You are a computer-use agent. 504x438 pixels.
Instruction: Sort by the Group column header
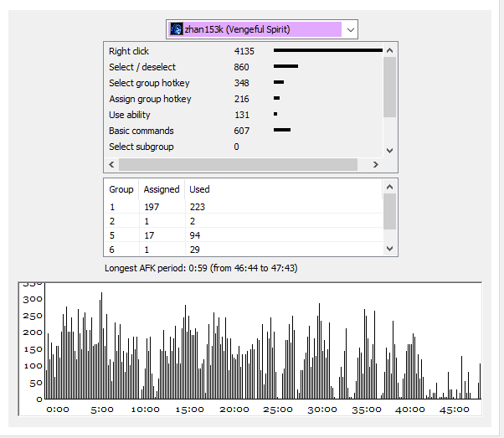pyautogui.click(x=121, y=189)
